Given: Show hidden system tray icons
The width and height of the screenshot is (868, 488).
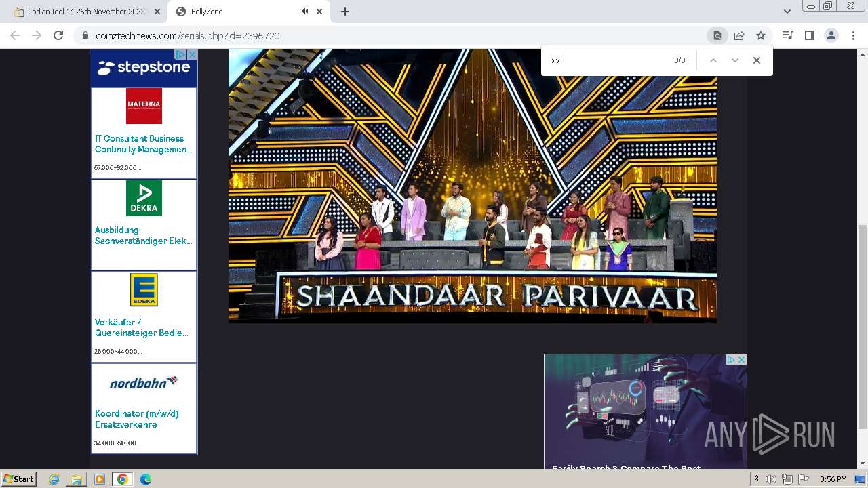Looking at the screenshot, I should tap(756, 479).
